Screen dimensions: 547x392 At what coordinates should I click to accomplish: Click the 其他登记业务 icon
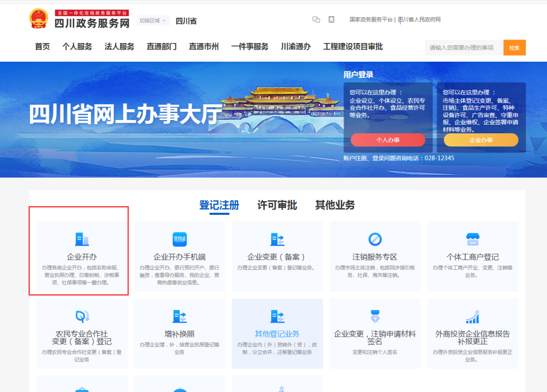[x=278, y=317]
